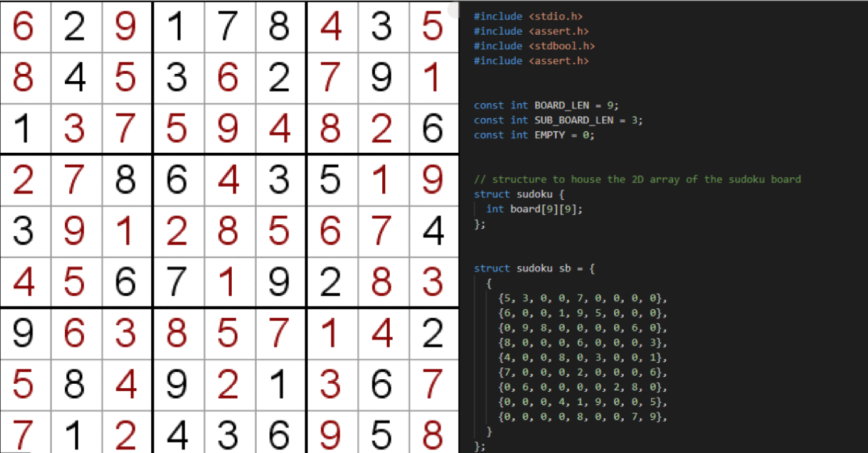Select the black 6 ending the third sudoku row
868x453 pixels.
point(432,129)
